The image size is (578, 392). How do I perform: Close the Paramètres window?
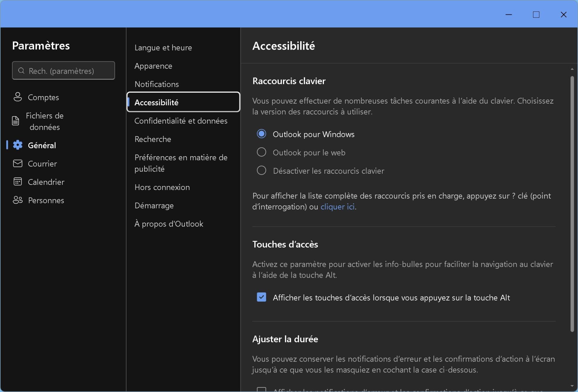564,14
